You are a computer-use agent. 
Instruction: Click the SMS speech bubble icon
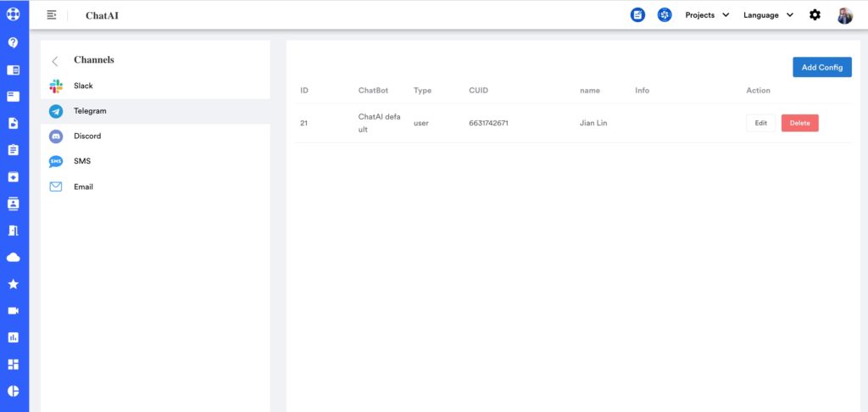(56, 162)
